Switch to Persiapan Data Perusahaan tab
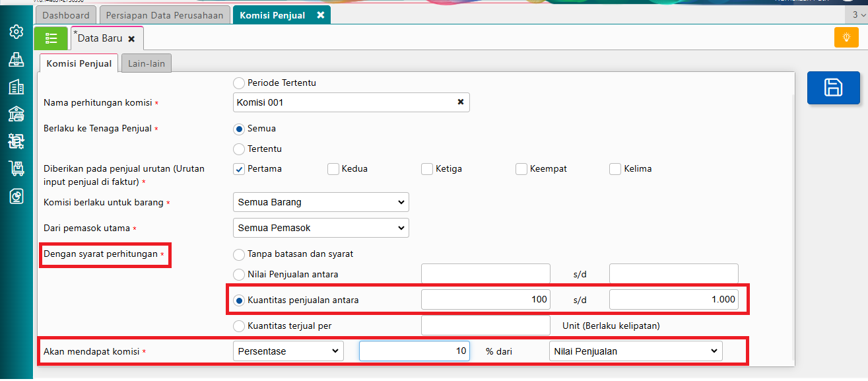 click(x=165, y=15)
